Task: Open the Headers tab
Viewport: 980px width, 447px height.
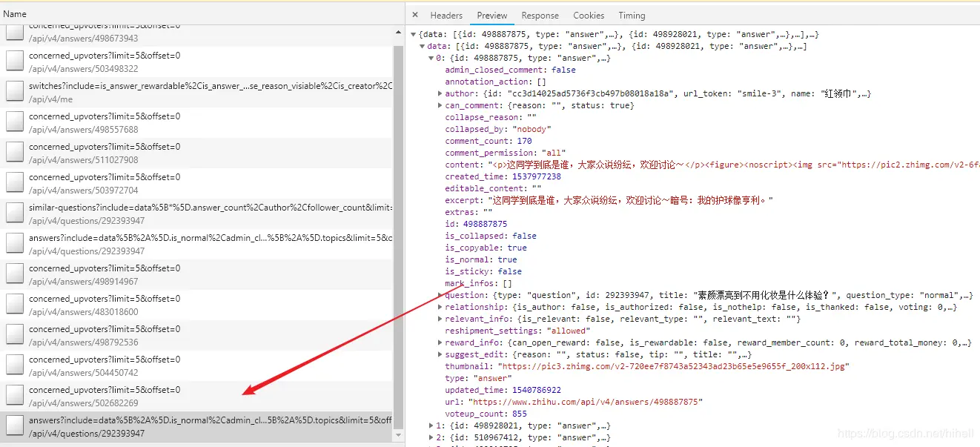Action: (x=446, y=15)
